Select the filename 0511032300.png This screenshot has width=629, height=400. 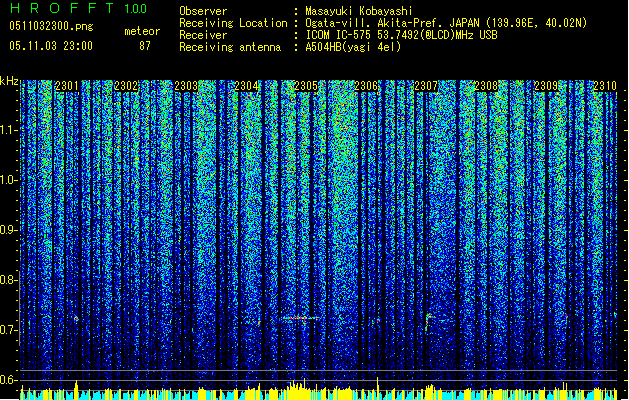point(51,26)
